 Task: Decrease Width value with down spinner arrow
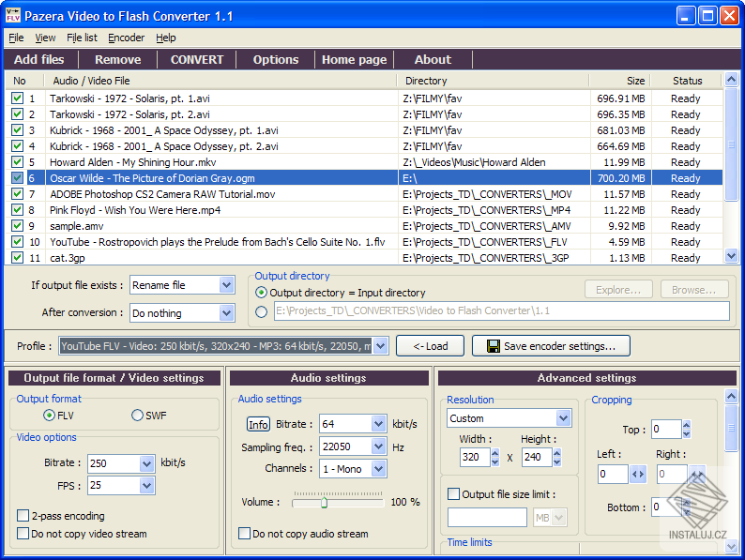pos(495,462)
